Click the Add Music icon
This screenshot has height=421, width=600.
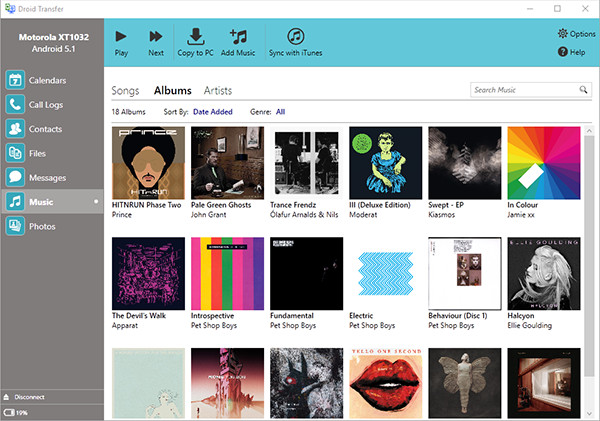[238, 36]
